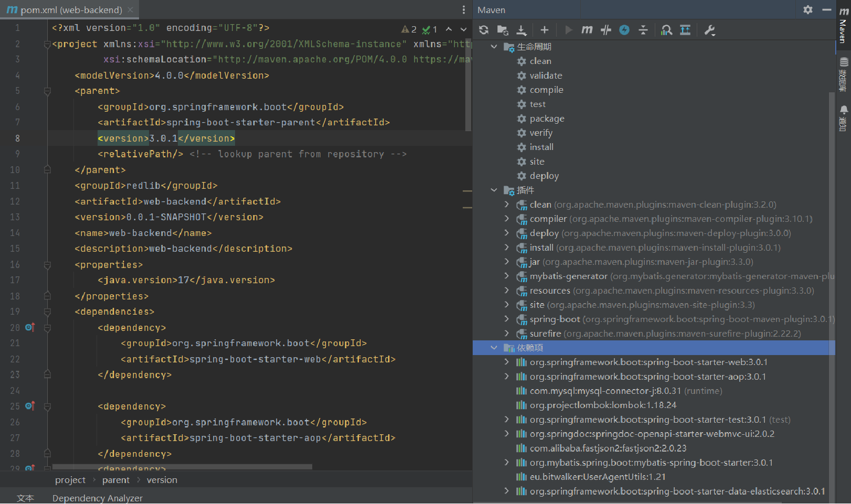Click Maven sidebar tool window button
851x504 pixels.
(843, 25)
